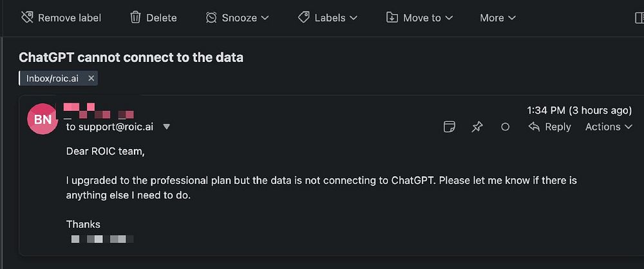The width and height of the screenshot is (644, 269).
Task: Toggle the unread circle on the message
Action: coord(506,127)
